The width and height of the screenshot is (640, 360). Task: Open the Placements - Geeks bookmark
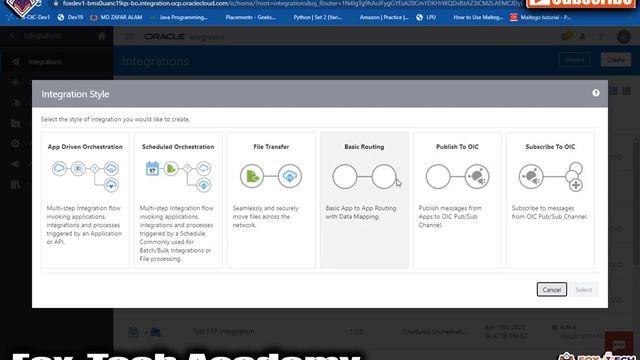tap(250, 18)
